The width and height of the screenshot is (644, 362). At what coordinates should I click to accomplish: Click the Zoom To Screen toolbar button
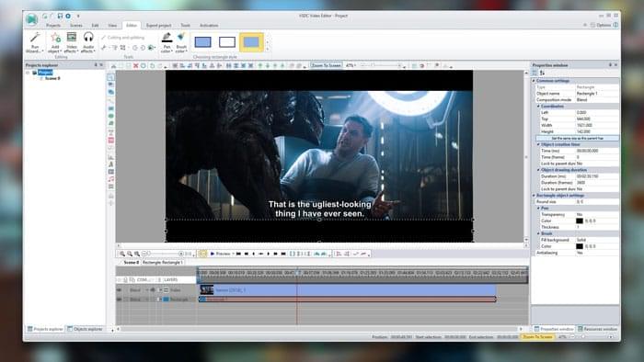326,65
